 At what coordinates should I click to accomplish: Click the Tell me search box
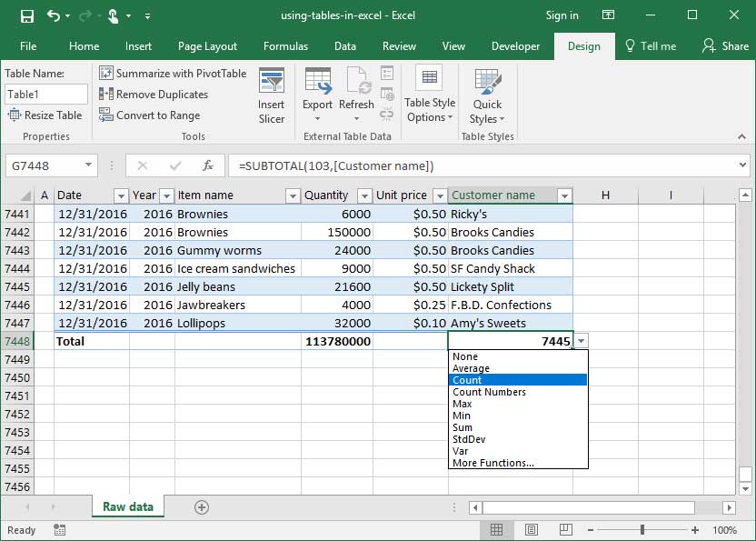pyautogui.click(x=651, y=46)
